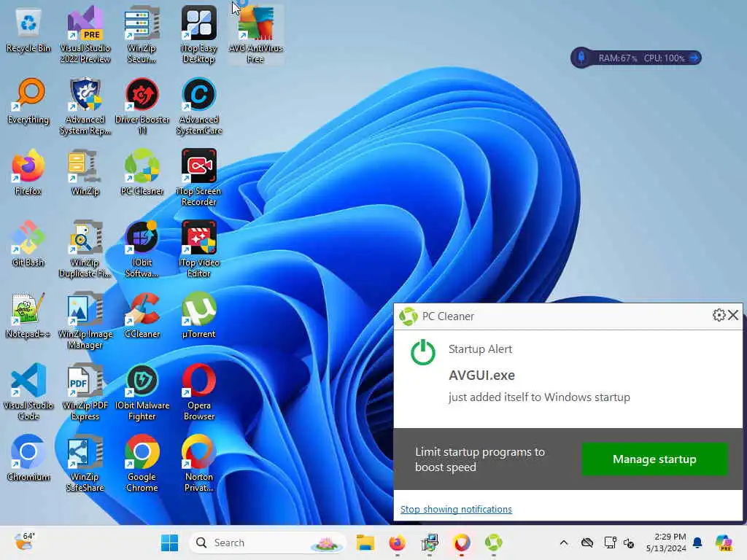
Task: Open iTop Video Editor shortcut
Action: 198,249
